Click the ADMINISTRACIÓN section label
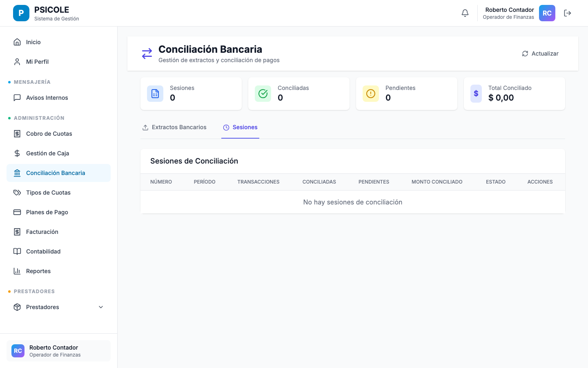588x368 pixels. 39,118
